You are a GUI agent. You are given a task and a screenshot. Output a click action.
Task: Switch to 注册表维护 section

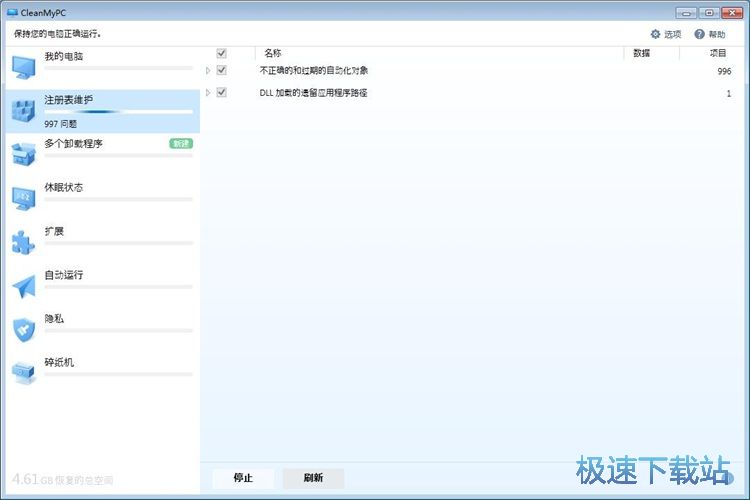(x=103, y=111)
